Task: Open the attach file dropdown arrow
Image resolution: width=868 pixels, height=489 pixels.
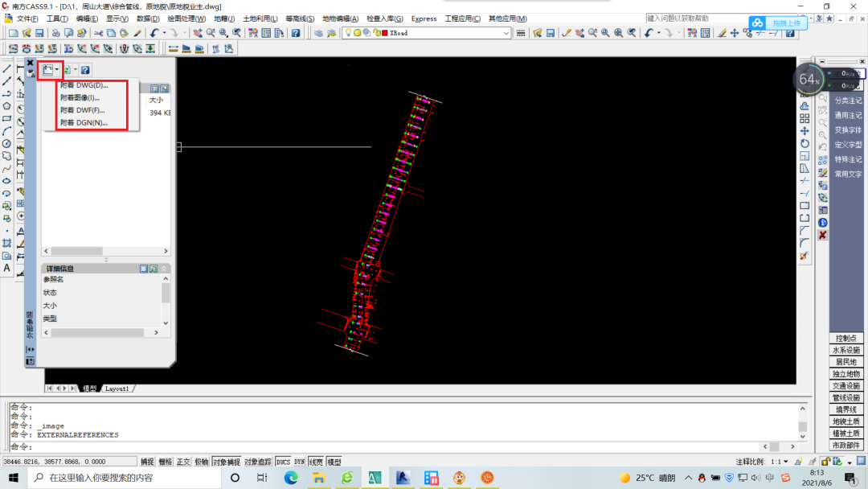Action: pos(57,70)
